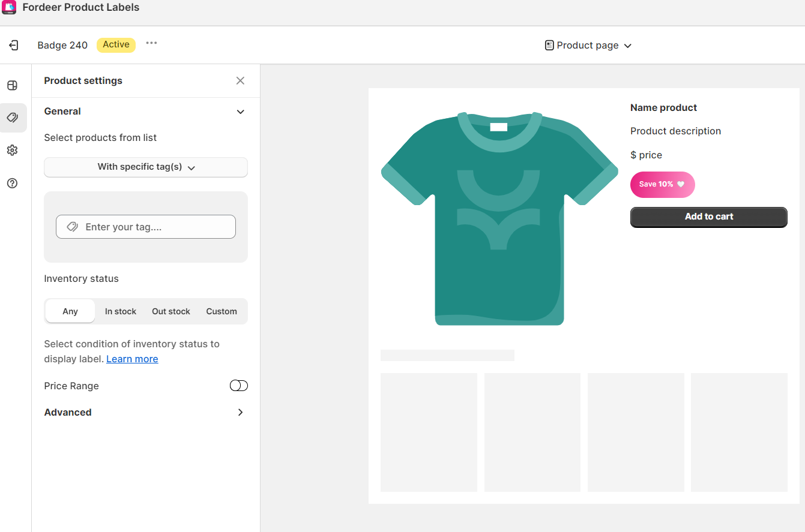Close the Product settings panel
The height and width of the screenshot is (532, 805).
(x=240, y=81)
